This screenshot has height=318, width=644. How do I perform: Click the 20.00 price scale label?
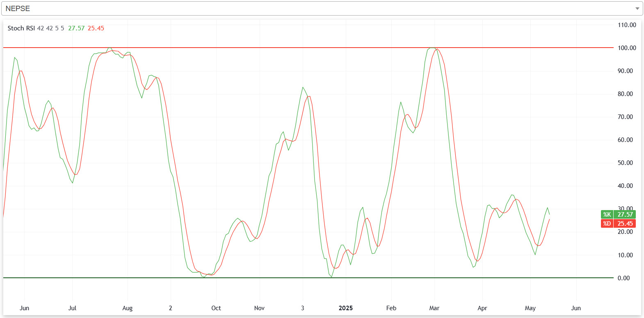pos(625,232)
